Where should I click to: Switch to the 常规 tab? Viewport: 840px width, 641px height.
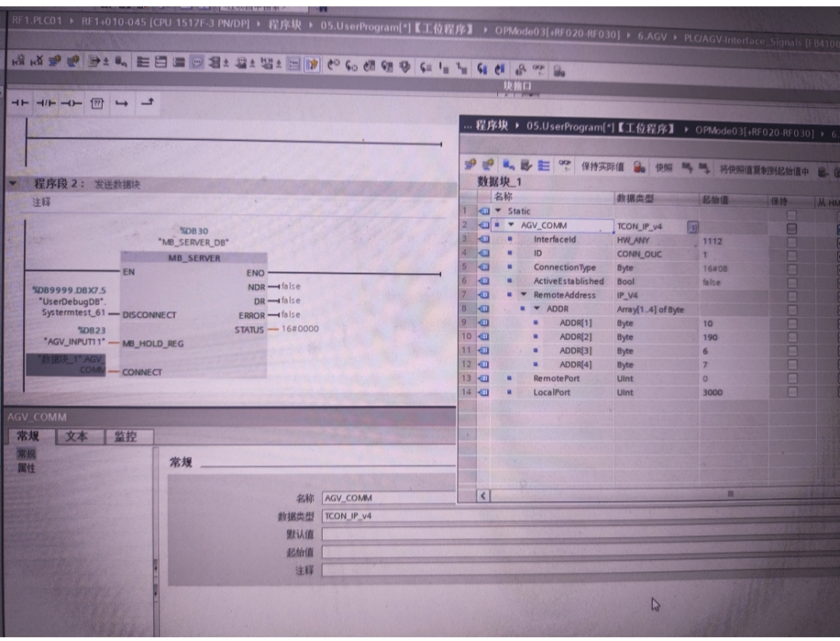pyautogui.click(x=29, y=436)
